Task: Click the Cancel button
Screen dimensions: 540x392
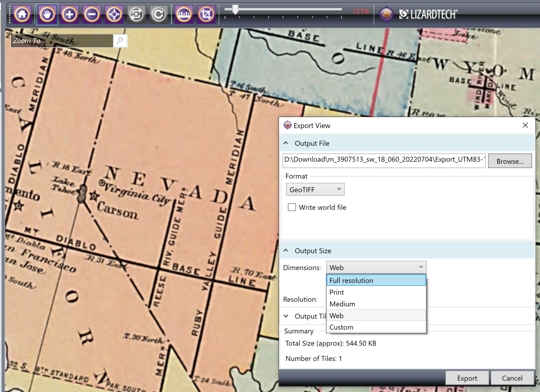Action: pos(512,378)
